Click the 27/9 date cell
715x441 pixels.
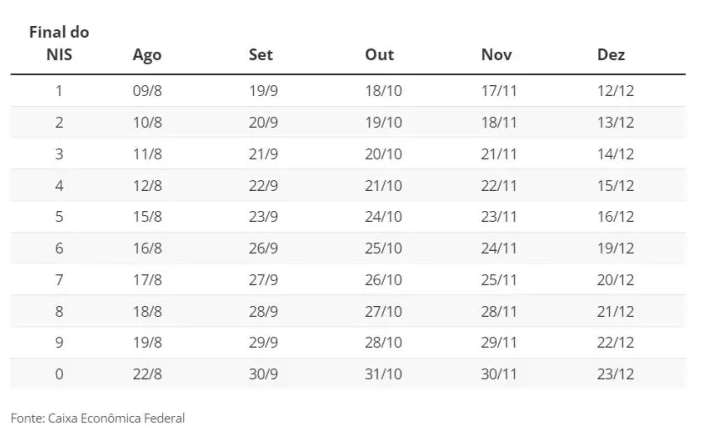265,280
